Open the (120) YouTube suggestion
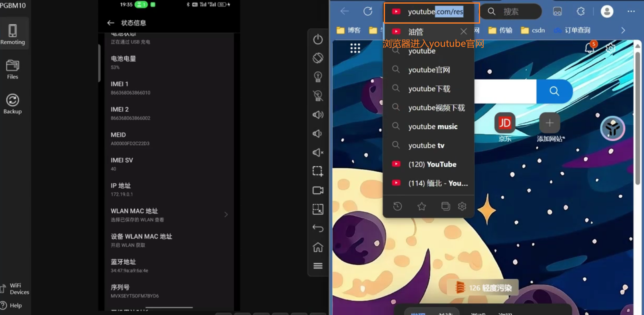 (x=429, y=164)
